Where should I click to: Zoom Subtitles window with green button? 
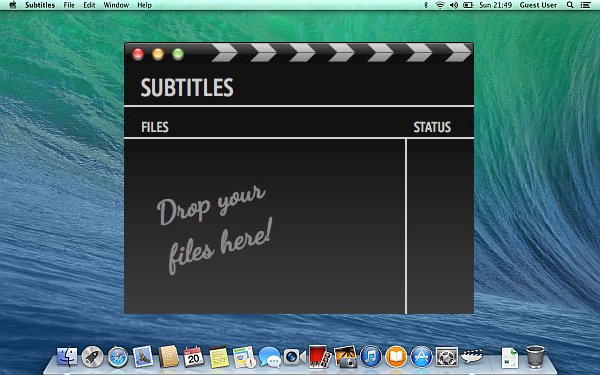tap(178, 54)
